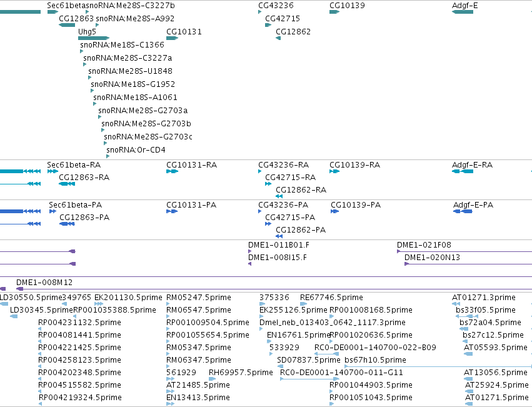Screen dimensions: 532x407
Task: Open RP004081441.5prime EST label
Action: pos(80,335)
